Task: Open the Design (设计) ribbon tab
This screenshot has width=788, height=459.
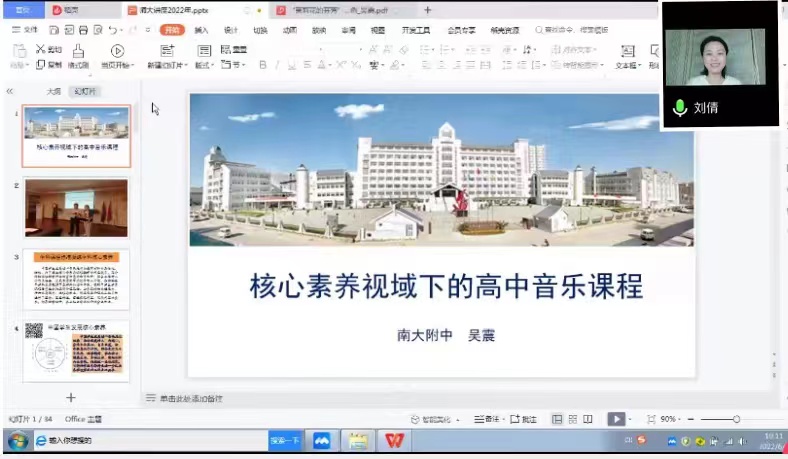Action: tap(231, 30)
